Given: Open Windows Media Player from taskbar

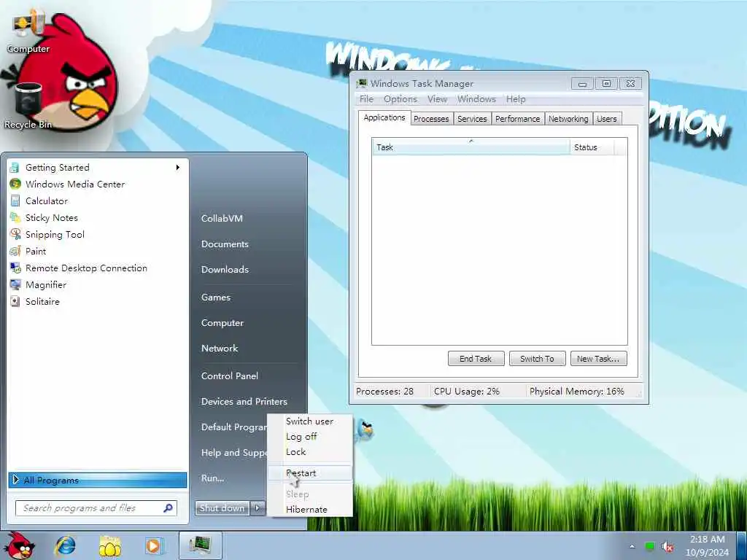Looking at the screenshot, I should (x=154, y=545).
